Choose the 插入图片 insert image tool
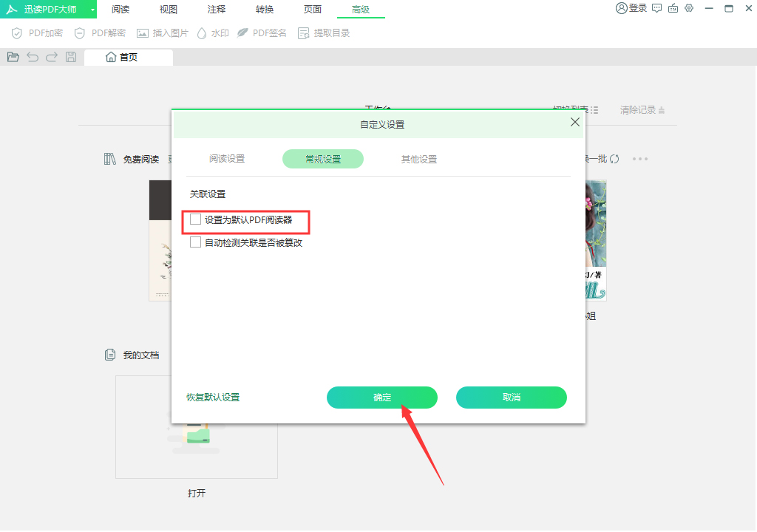Screen dimensions: 757x532 pyautogui.click(x=162, y=33)
